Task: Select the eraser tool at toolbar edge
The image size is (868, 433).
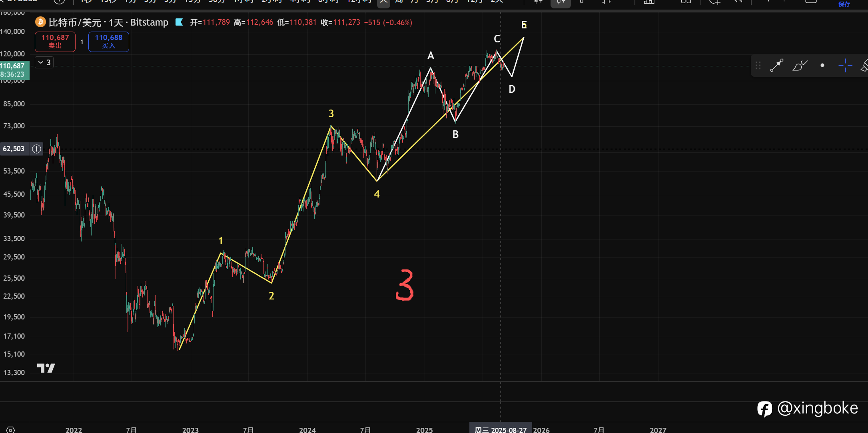Action: pyautogui.click(x=864, y=65)
